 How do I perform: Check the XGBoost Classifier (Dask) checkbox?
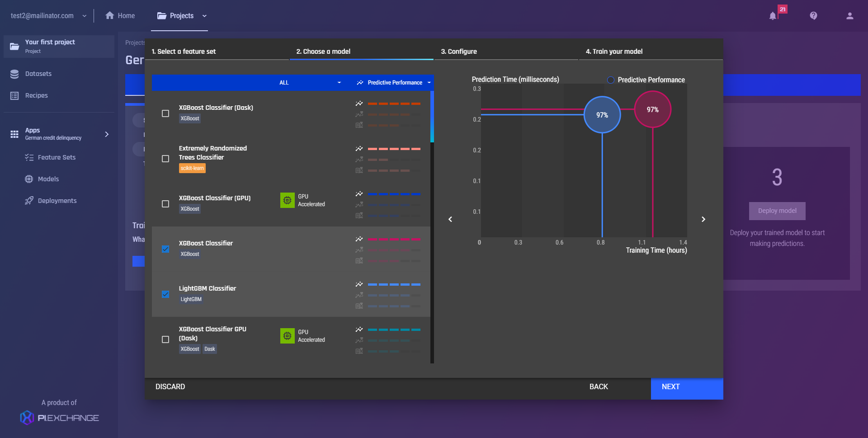(x=165, y=113)
